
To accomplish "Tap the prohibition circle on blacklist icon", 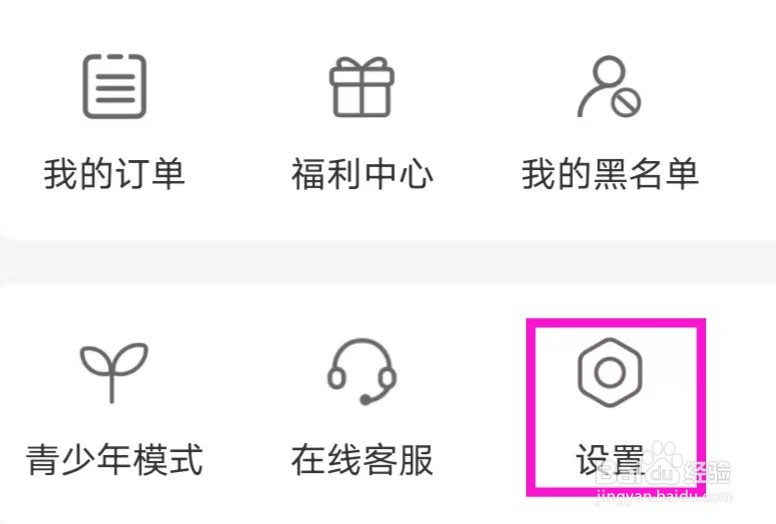I will click(625, 103).
